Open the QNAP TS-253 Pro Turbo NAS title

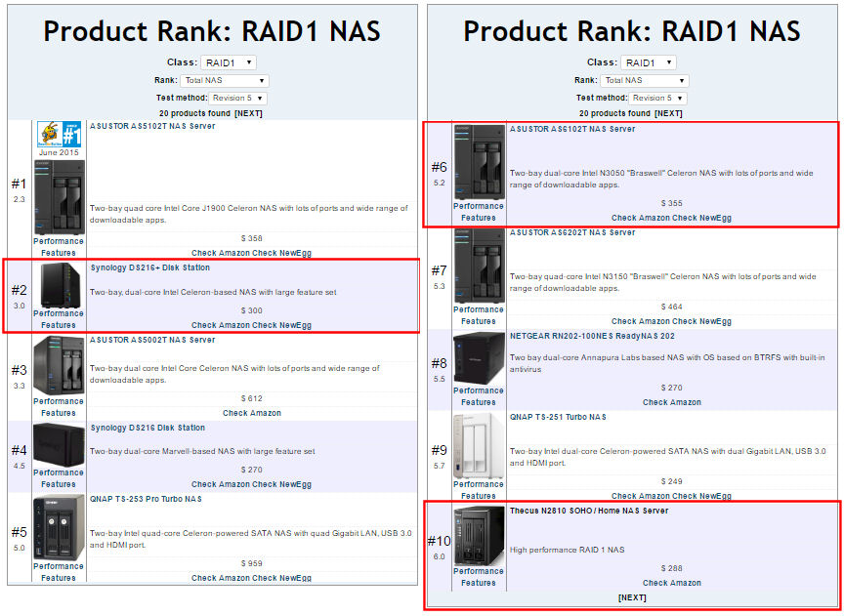pyautogui.click(x=146, y=499)
